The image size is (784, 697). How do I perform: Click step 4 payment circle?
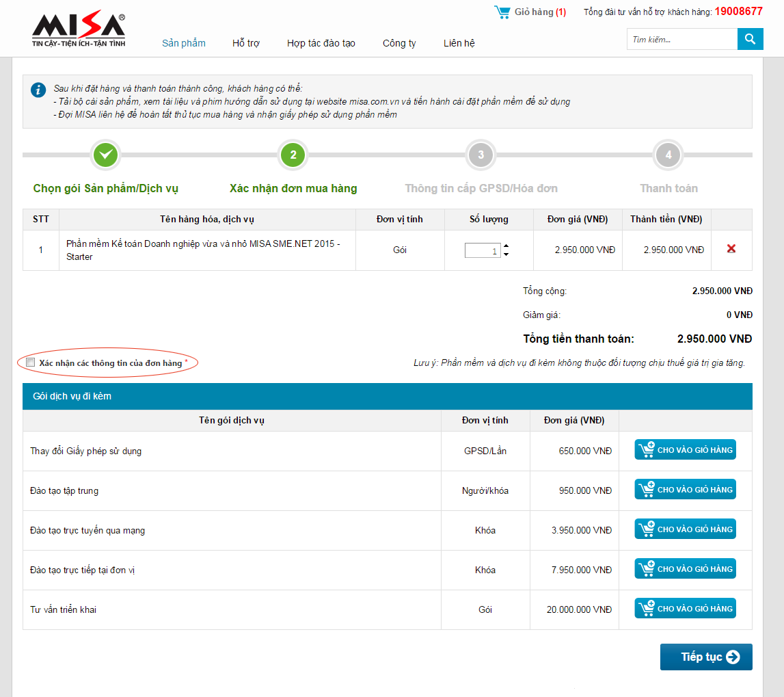(x=668, y=155)
